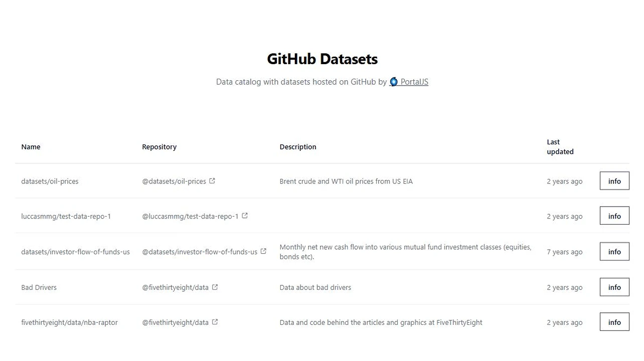This screenshot has width=644, height=361.
Task: Click info on the nba-raptor row
Action: 614,321
